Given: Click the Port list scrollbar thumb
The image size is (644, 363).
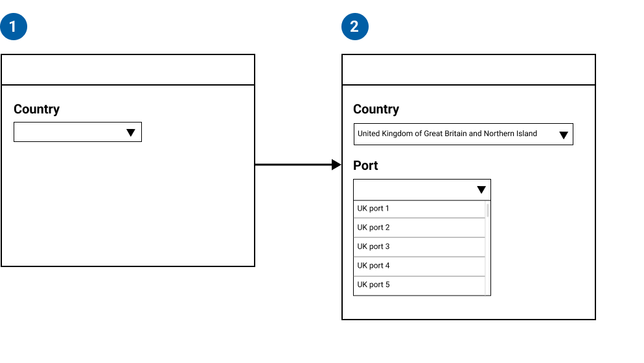Looking at the screenshot, I should coord(488,210).
